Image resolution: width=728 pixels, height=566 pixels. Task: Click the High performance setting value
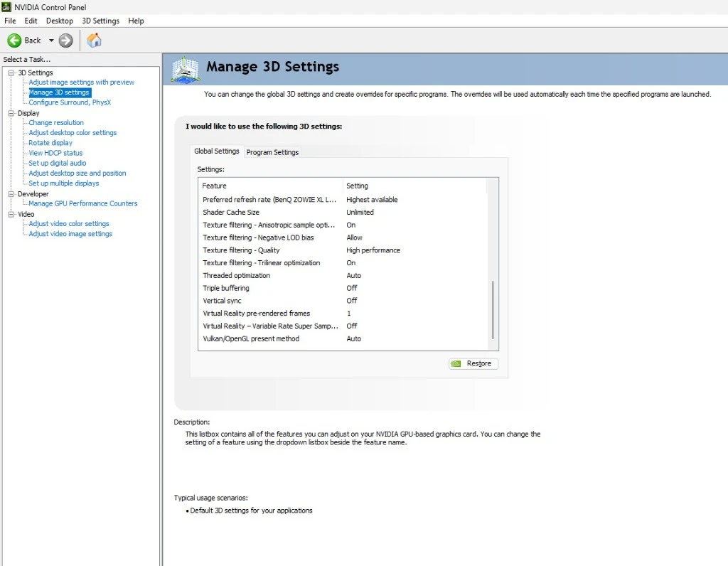(x=373, y=250)
